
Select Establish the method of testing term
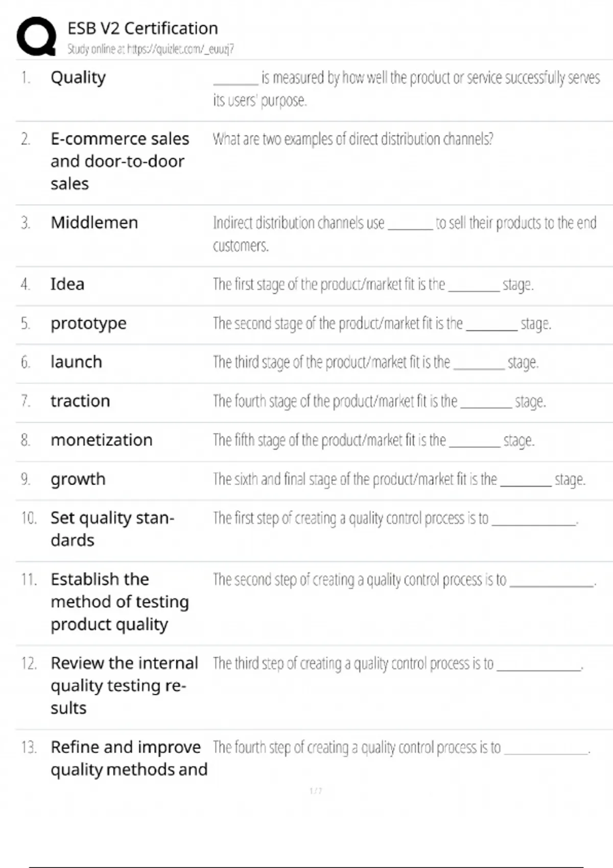tap(120, 601)
